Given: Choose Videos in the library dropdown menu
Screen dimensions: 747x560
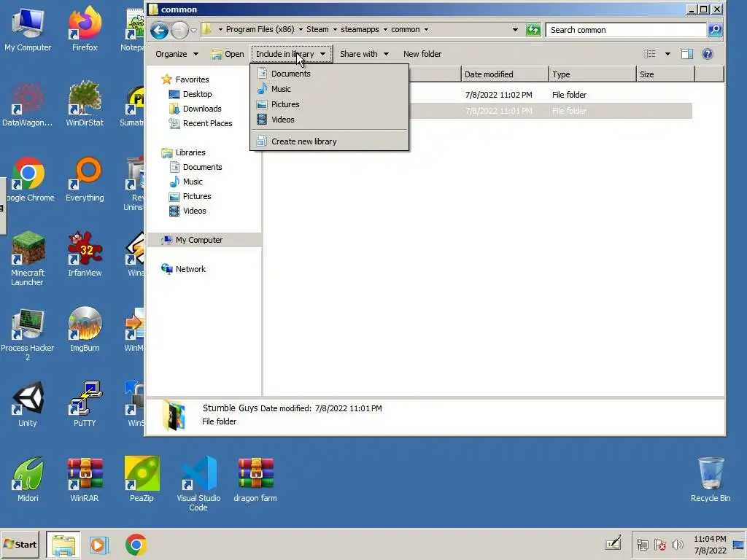Looking at the screenshot, I should click(x=330, y=119).
